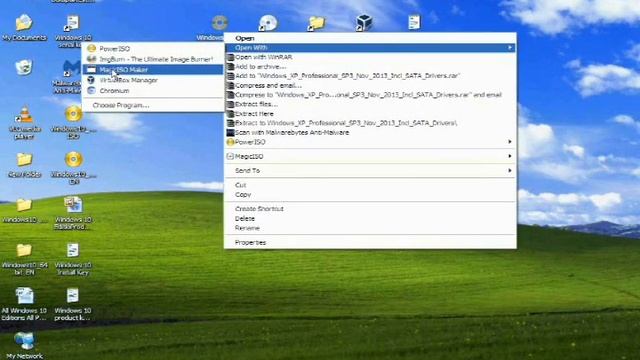Expand the MagicISO submenu arrow
This screenshot has width=640, height=360.
[x=510, y=156]
